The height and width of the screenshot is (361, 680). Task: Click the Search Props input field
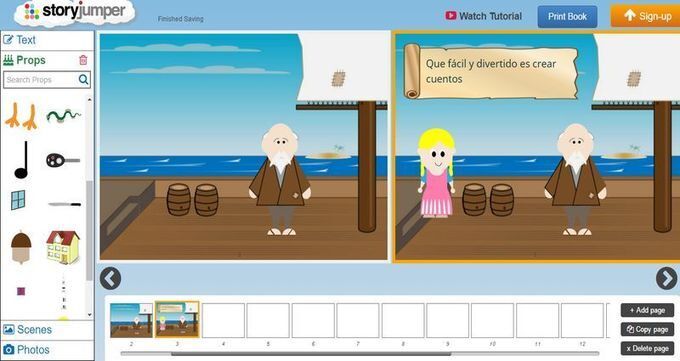coord(41,80)
